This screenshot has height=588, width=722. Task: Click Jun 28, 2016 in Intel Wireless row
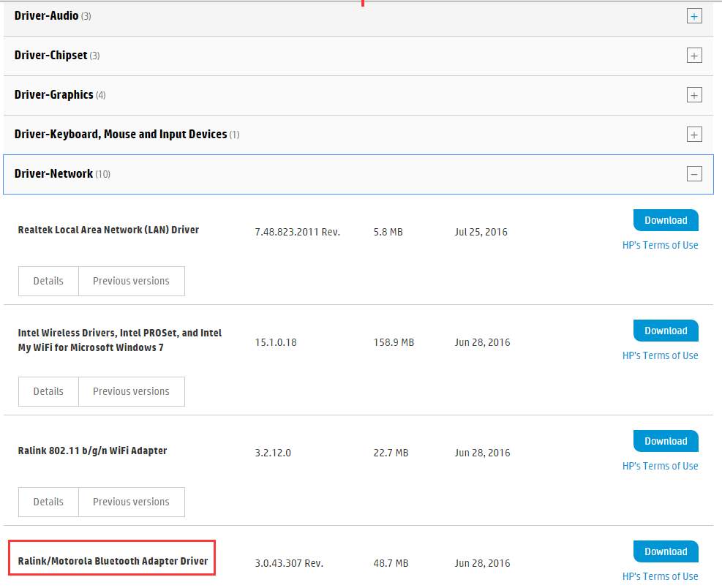click(482, 342)
